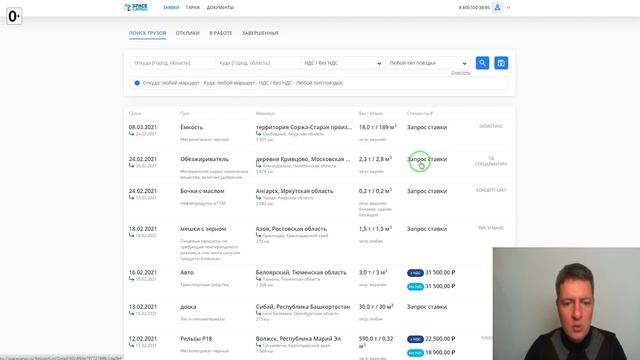Click the 18 900,00 ₽ price
The image size is (640, 360).
[x=440, y=353]
